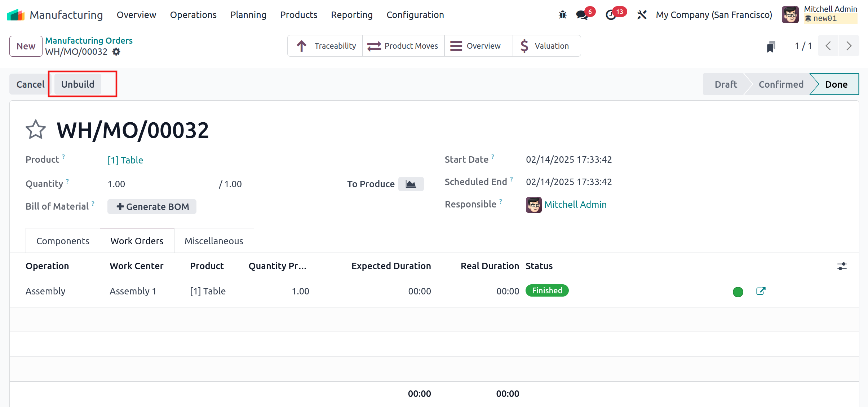The height and width of the screenshot is (407, 868).
Task: Click the bookmark icon near the pager
Action: [x=771, y=46]
